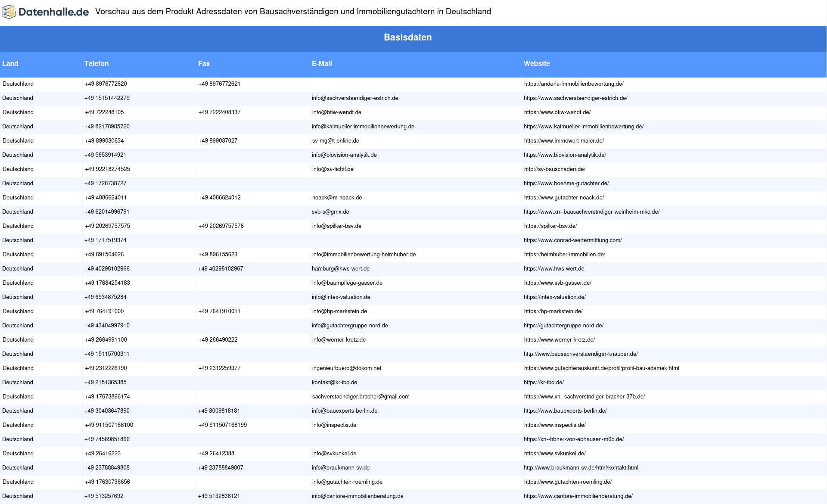827x504 pixels.
Task: Open https://www.gutachten-roemling.de/ website link
Action: [568, 482]
